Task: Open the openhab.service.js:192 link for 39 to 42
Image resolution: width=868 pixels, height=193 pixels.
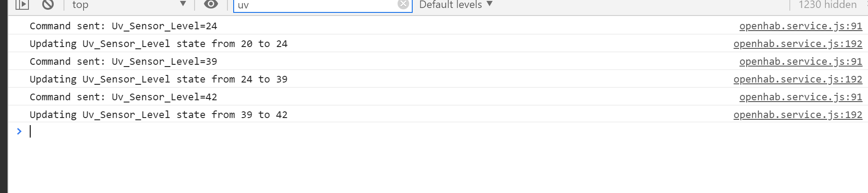Action: click(798, 114)
